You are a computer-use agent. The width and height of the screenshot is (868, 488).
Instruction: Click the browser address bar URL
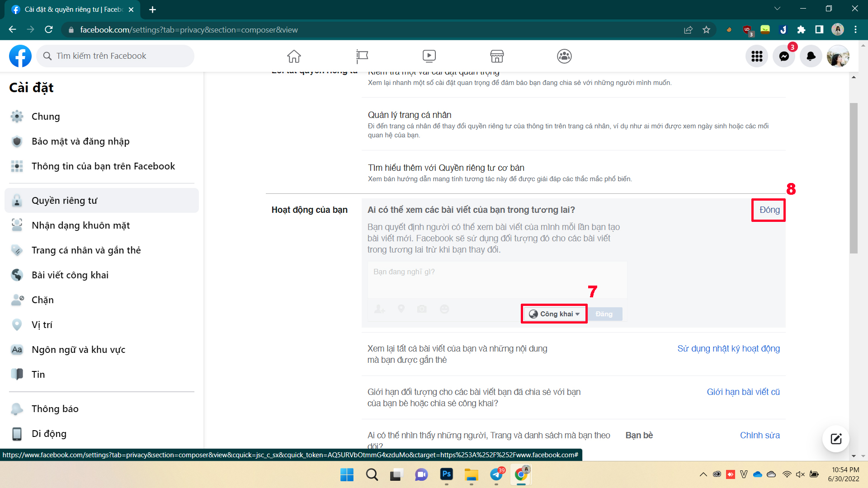pyautogui.click(x=189, y=30)
